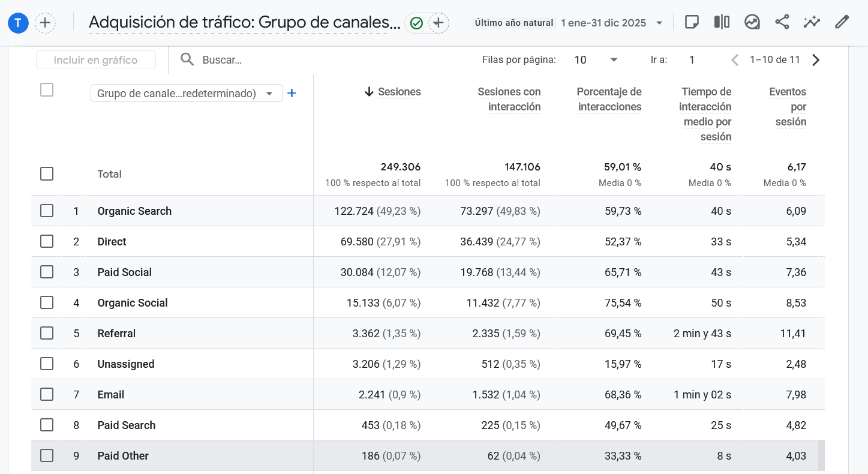Image resolution: width=868 pixels, height=474 pixels.
Task: Go to next page of rows
Action: (815, 60)
